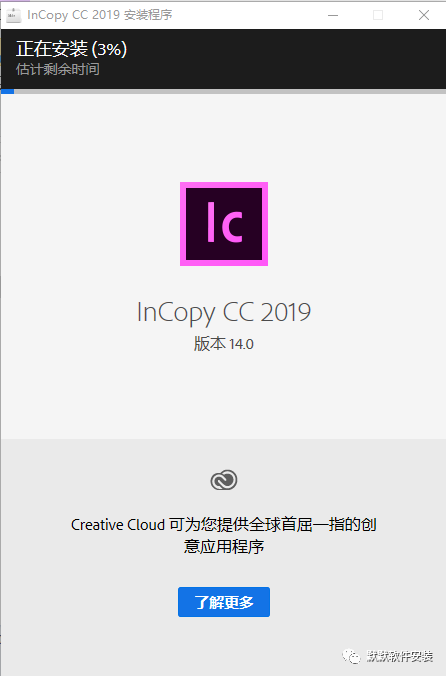This screenshot has width=446, height=676.
Task: Click the 版本 14.0 version label
Action: click(x=224, y=344)
